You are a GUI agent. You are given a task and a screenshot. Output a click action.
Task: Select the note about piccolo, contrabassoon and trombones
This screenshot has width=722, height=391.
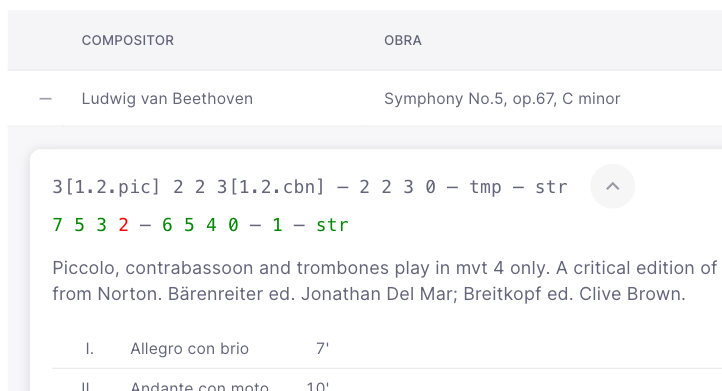click(386, 280)
